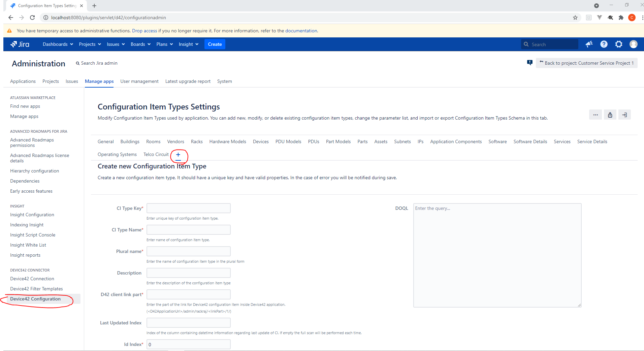
Task: Click the Create button
Action: tap(215, 44)
